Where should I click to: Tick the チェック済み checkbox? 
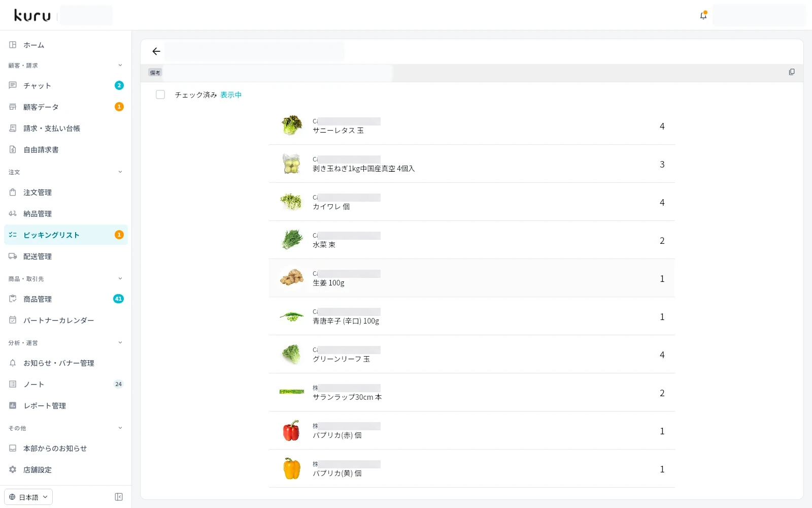(160, 94)
